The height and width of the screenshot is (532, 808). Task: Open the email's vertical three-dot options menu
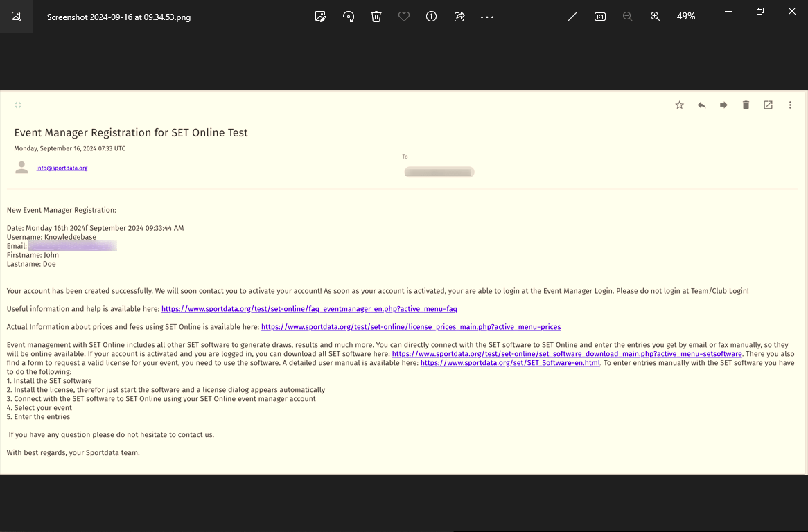790,105
